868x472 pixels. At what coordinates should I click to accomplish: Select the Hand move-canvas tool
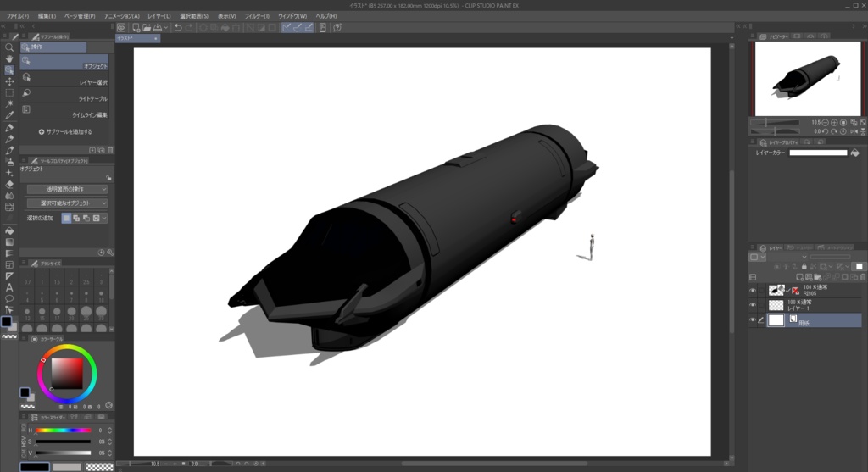coord(9,58)
